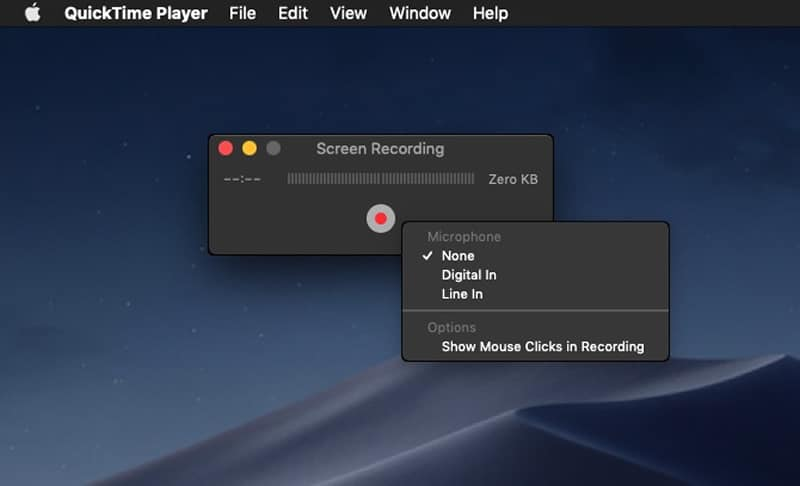The image size is (800, 486).
Task: Choose Digital In microphone input
Action: pyautogui.click(x=469, y=275)
